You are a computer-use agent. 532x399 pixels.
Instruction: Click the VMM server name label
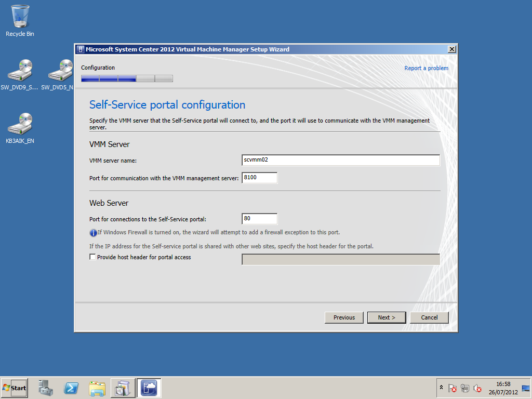pos(113,161)
